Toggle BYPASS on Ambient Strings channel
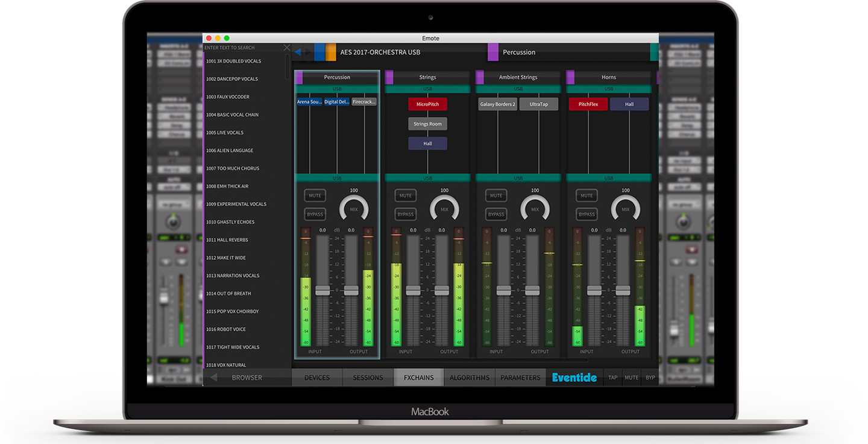The image size is (868, 444). tap(496, 214)
